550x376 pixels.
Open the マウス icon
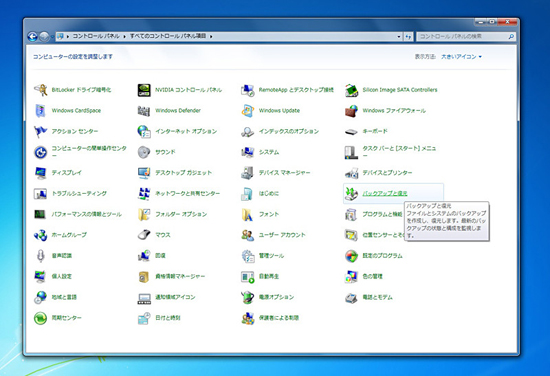click(144, 235)
